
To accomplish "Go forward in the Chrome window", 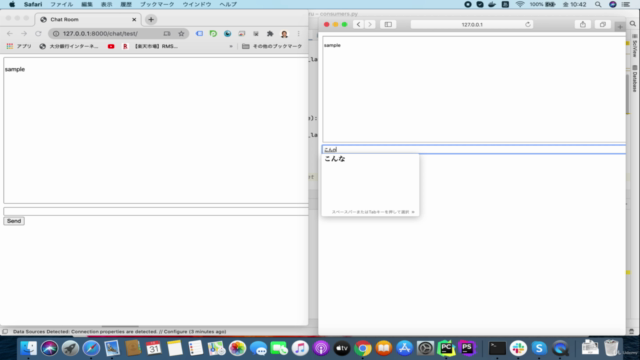I will pos(24,33).
